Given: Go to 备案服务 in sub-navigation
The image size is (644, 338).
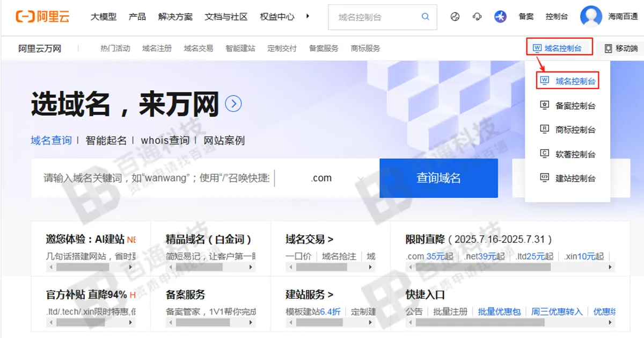Looking at the screenshot, I should tap(324, 48).
